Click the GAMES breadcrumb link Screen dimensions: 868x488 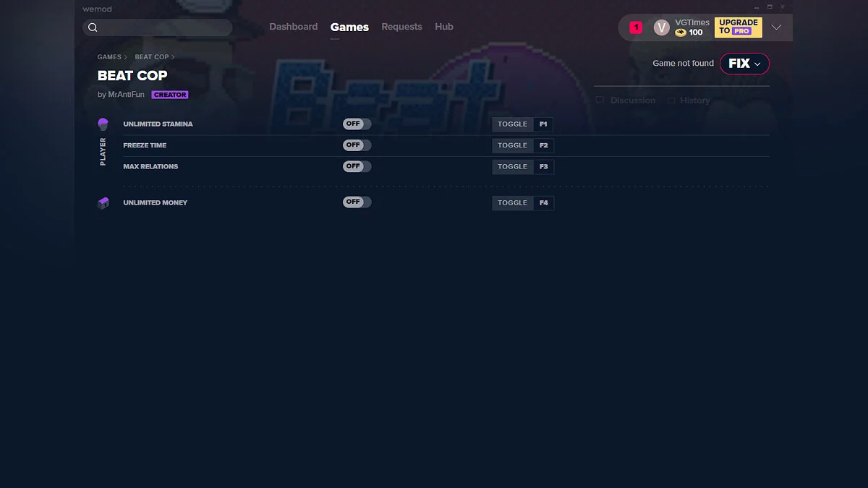(109, 57)
